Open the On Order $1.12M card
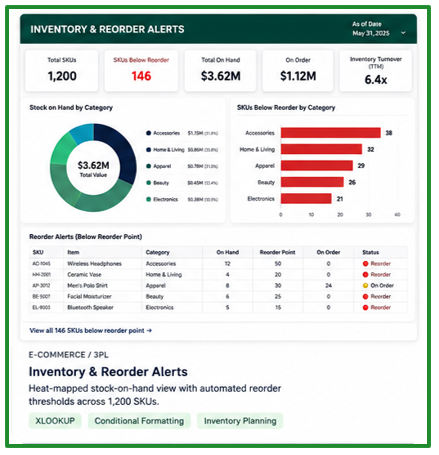This screenshot has height=455, width=439. pyautogui.click(x=298, y=71)
